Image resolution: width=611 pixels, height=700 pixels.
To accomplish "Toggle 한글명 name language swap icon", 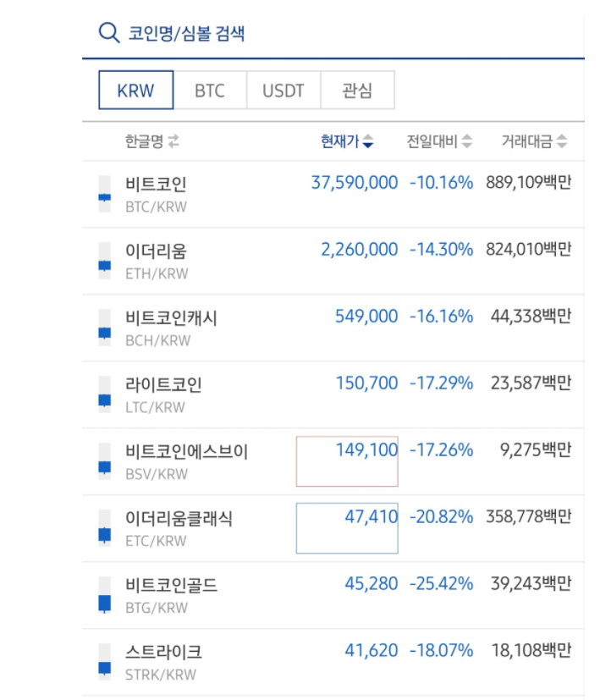I will pyautogui.click(x=173, y=141).
